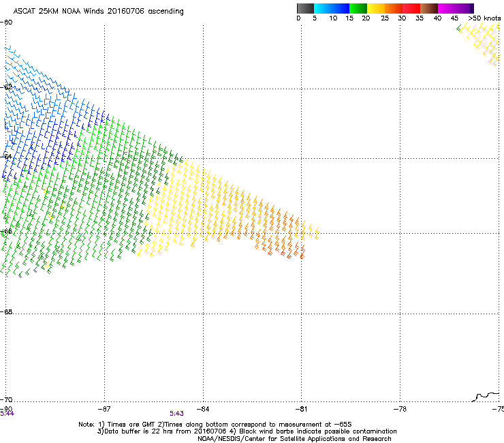Click the 'NOAA/NESDIS/Center for Satellite Applications and Research' credit
The image size is (504, 443).
(x=294, y=439)
